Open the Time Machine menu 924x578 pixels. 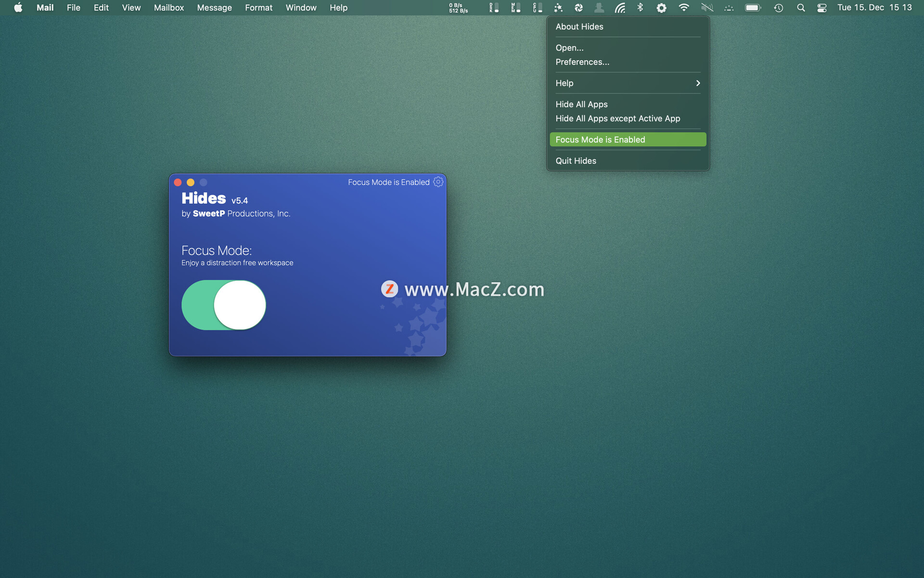(778, 8)
